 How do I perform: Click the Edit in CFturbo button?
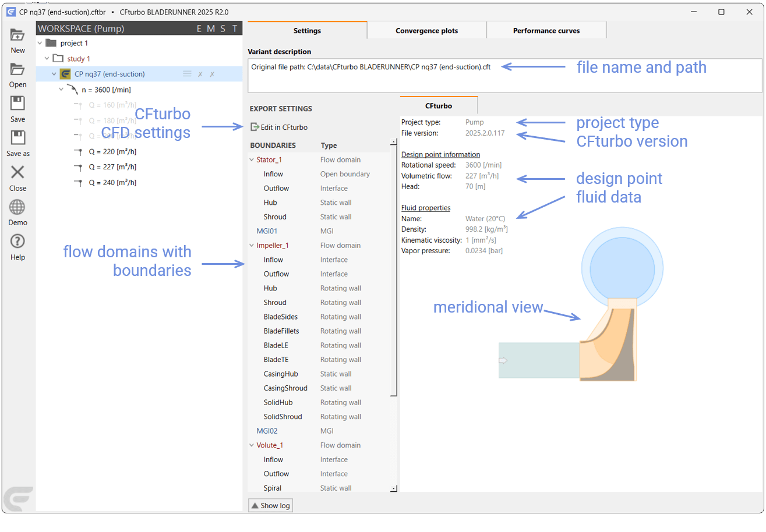pos(279,127)
